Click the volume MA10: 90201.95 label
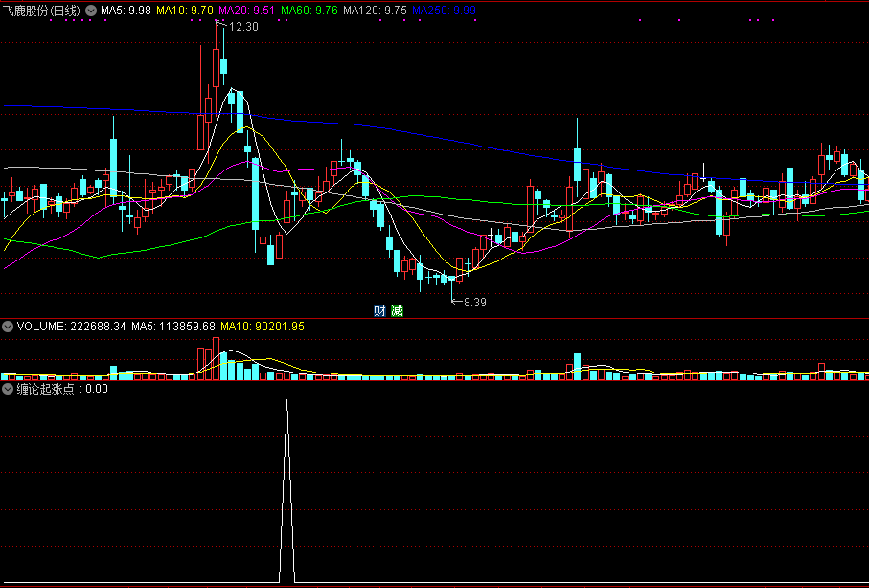 [x=263, y=327]
